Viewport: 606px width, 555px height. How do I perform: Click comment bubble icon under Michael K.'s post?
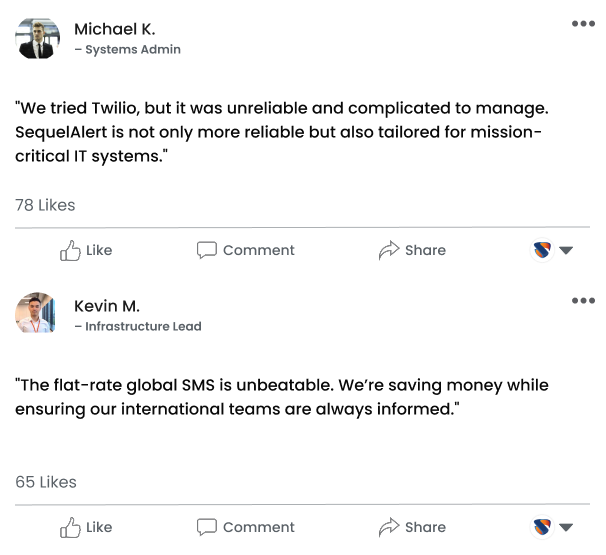[207, 250]
